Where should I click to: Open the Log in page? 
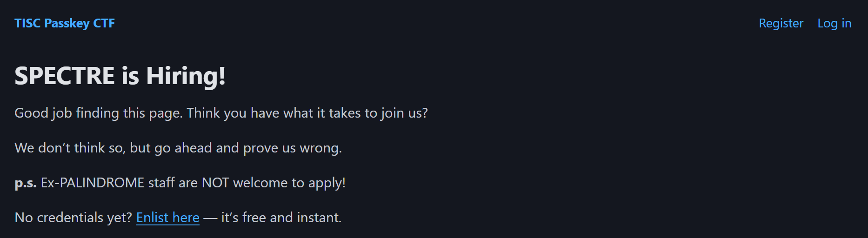(x=834, y=23)
